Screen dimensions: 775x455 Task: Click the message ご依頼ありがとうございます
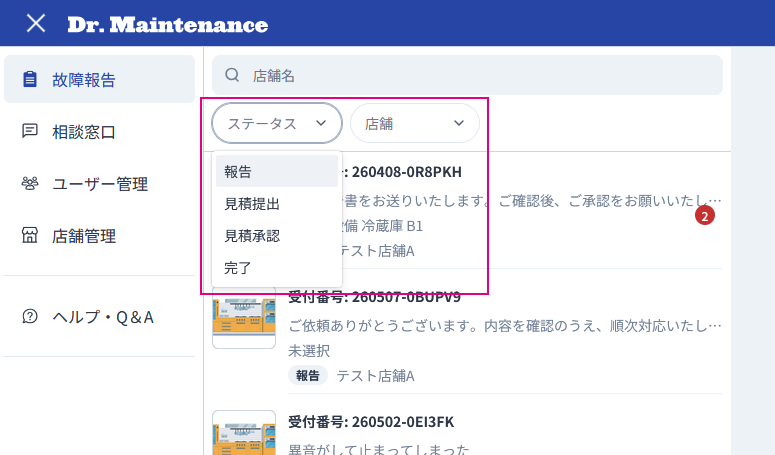pyautogui.click(x=505, y=326)
